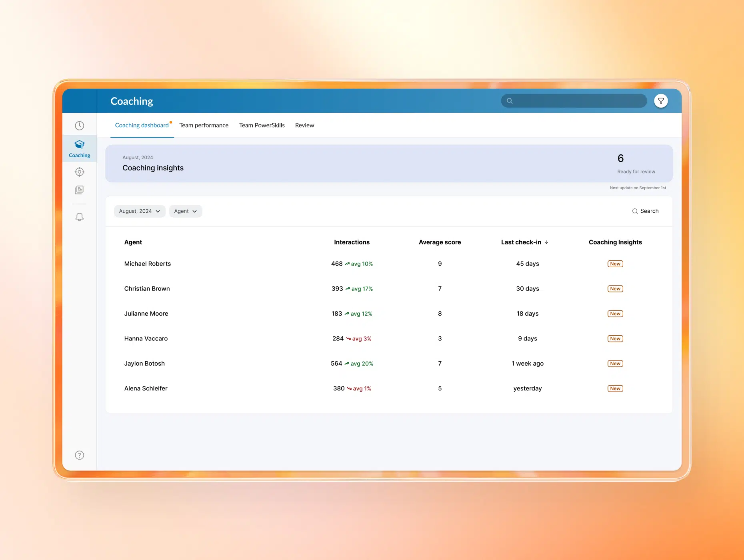
Task: Open the clock history icon in sidebar
Action: tap(80, 126)
